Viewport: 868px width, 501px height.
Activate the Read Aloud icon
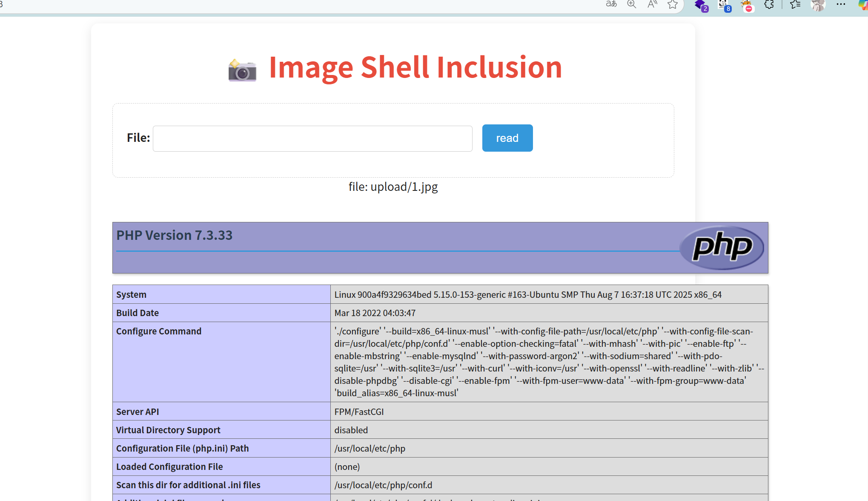click(x=652, y=4)
